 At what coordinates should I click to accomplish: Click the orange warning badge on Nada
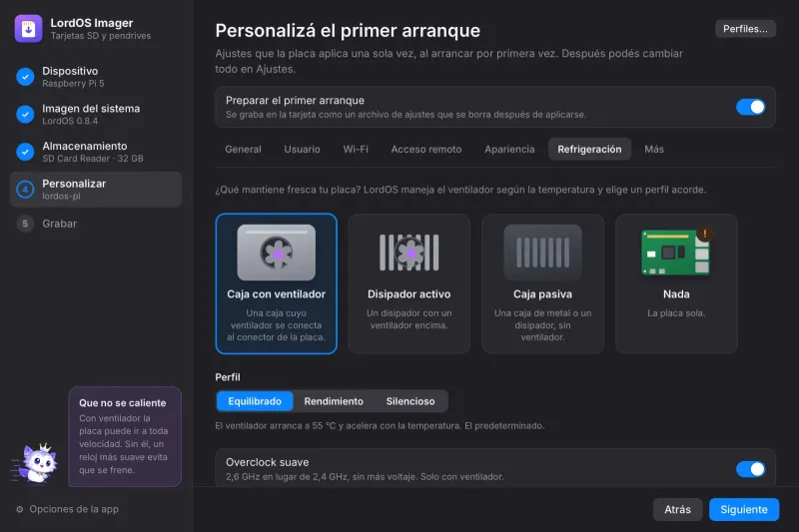tap(705, 234)
